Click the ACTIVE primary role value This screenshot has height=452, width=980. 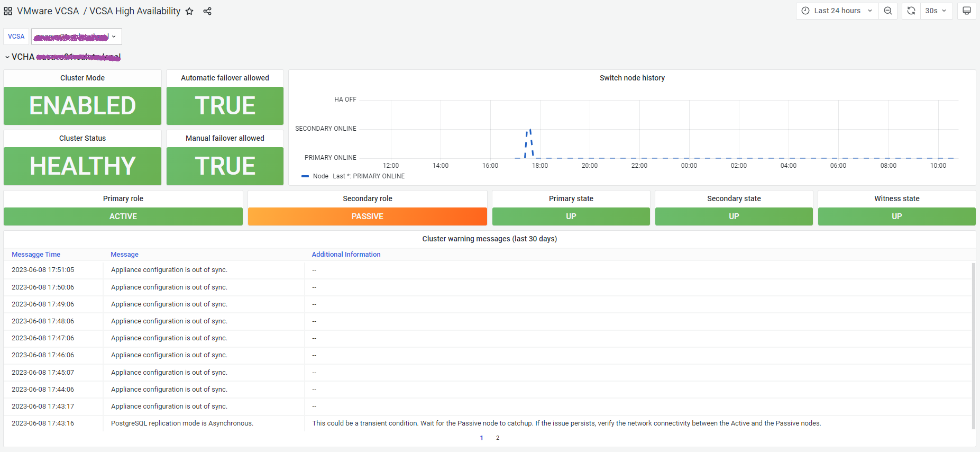click(123, 216)
